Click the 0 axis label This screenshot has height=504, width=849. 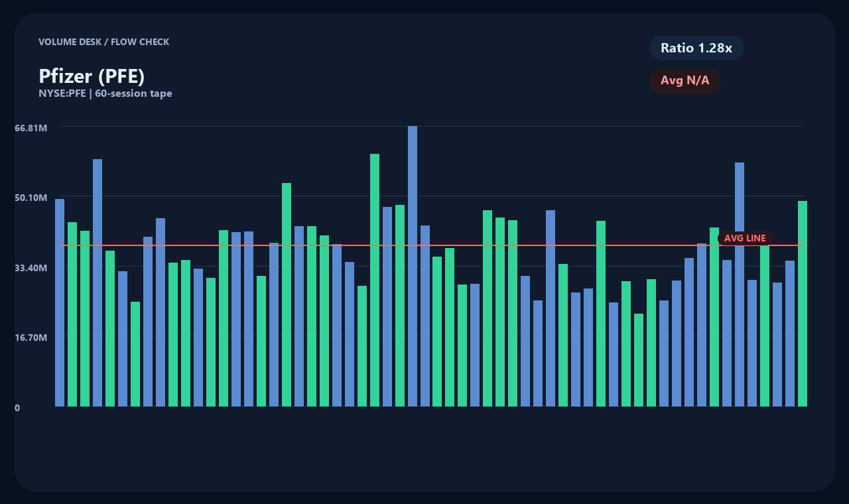pos(17,408)
